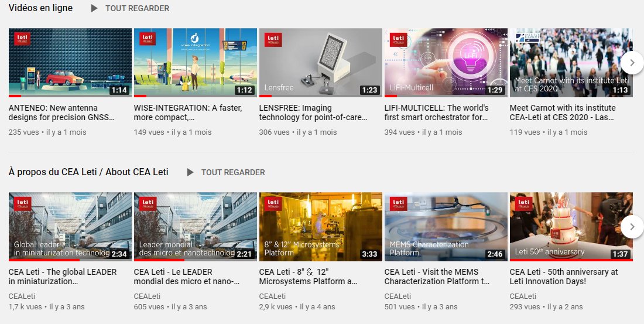Open À propos du CEA Leti heading

coord(88,172)
